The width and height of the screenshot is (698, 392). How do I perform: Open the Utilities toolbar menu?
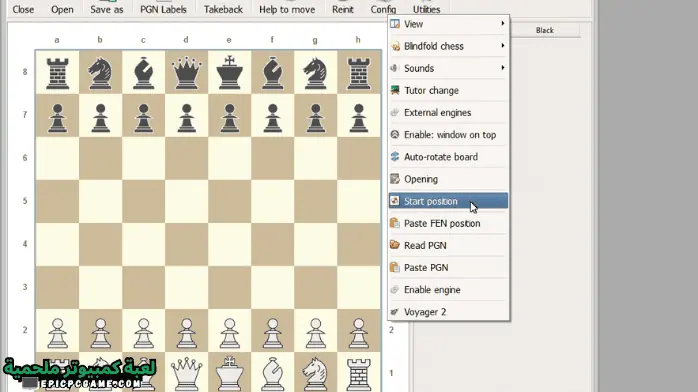[x=426, y=9]
